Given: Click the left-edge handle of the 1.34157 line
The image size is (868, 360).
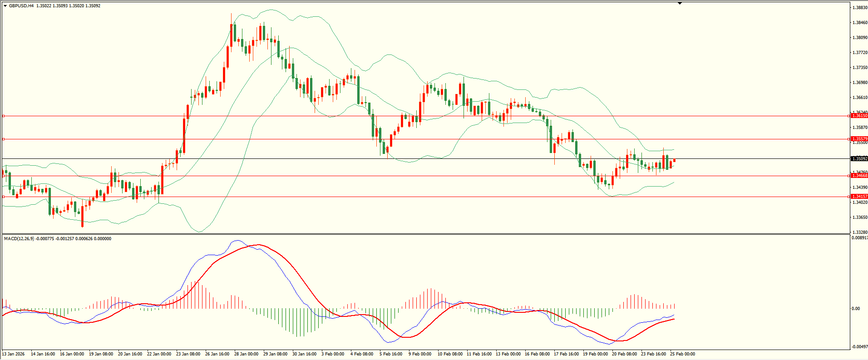Looking at the screenshot, I should tap(3, 197).
